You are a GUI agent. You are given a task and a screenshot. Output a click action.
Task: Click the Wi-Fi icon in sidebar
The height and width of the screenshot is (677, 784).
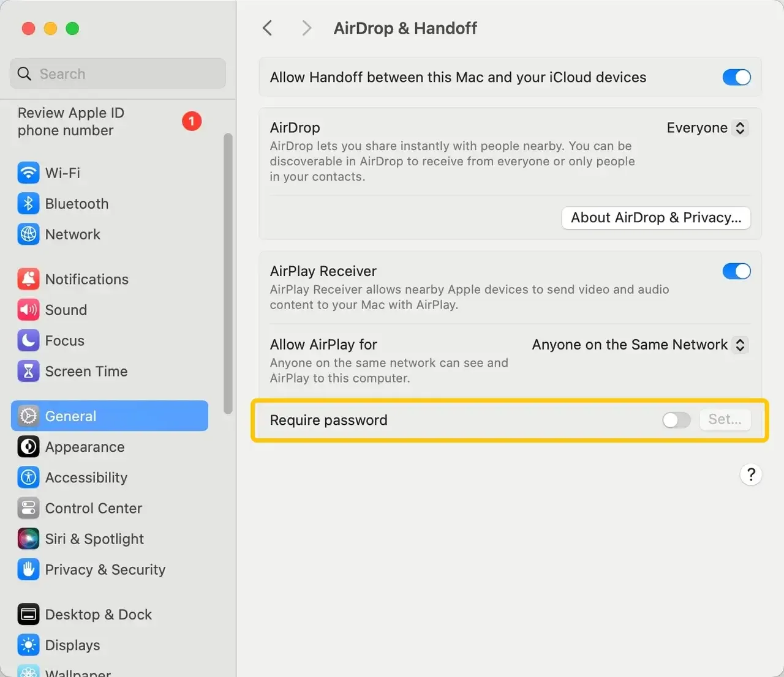28,173
